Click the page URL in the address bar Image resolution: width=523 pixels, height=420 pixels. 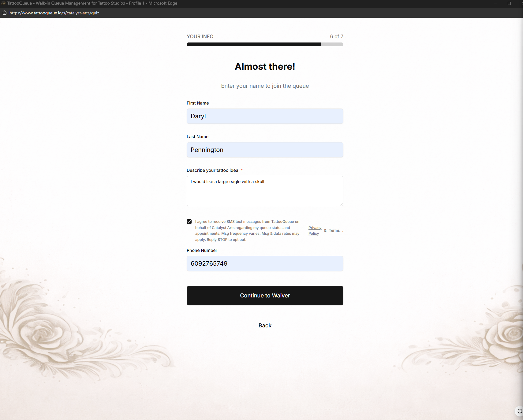(54, 13)
